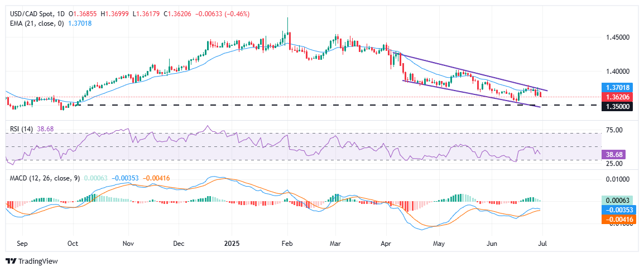The image size is (644, 271).
Task: Select the teal 0.00063 histogram value tag
Action: (618, 200)
